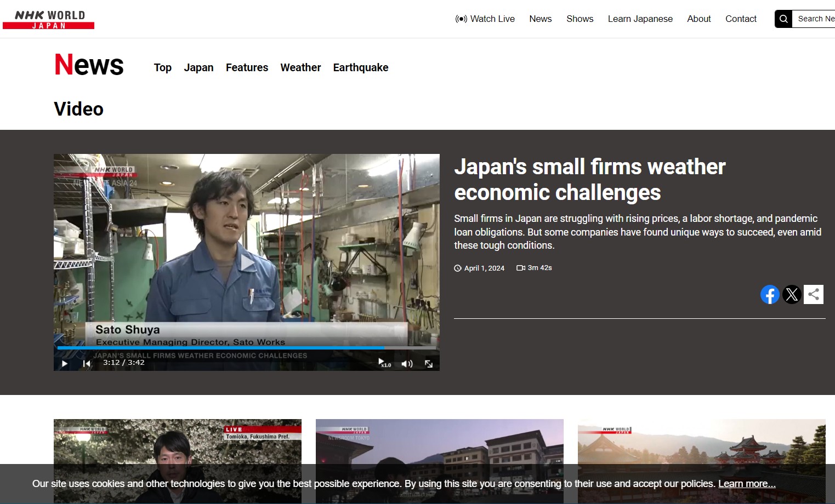Click the Watch Live broadcast icon
The image size is (835, 504).
click(x=461, y=19)
